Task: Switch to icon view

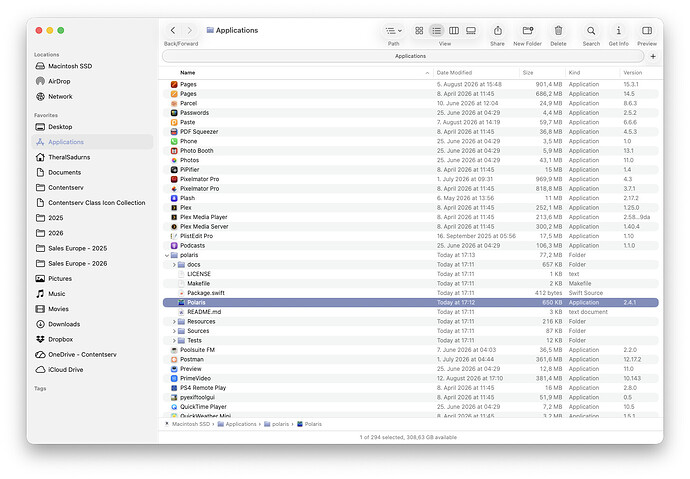Action: 419,30
